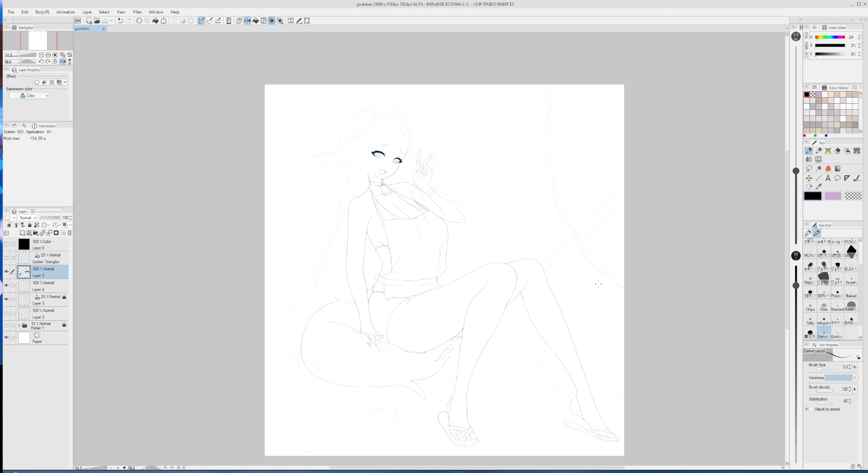This screenshot has width=868, height=473.
Task: Select the Eraser tool
Action: [x=838, y=151]
